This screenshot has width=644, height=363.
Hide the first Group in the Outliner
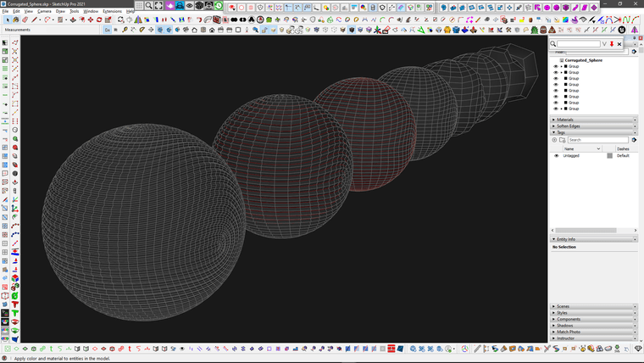(556, 66)
